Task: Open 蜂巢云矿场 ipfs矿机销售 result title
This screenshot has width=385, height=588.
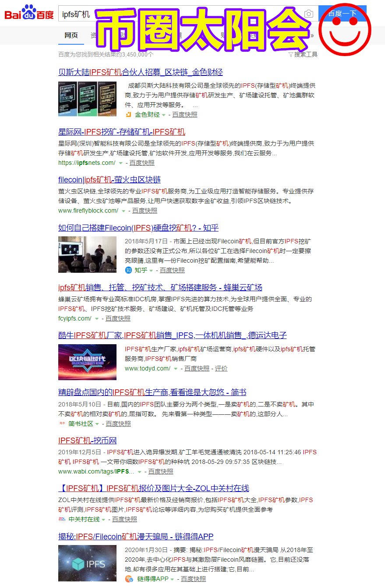Action: pyautogui.click(x=160, y=287)
